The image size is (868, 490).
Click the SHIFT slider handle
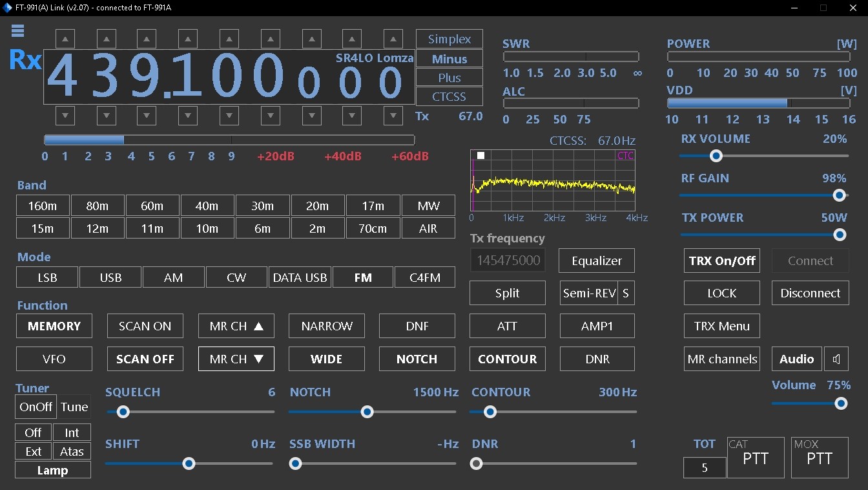point(189,463)
